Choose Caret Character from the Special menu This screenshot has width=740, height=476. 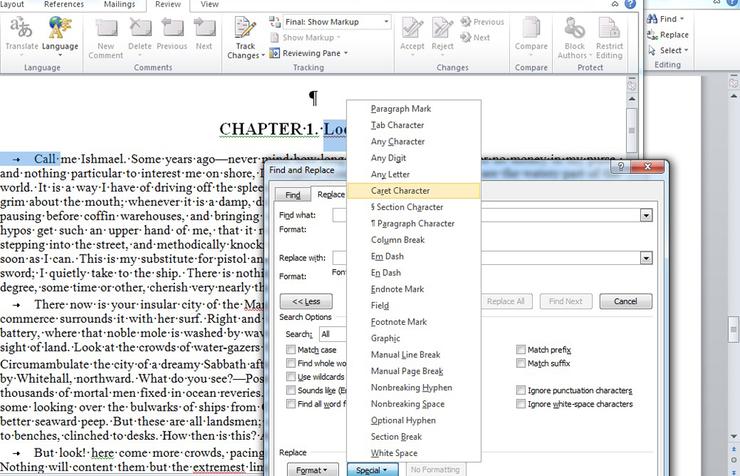tap(413, 191)
